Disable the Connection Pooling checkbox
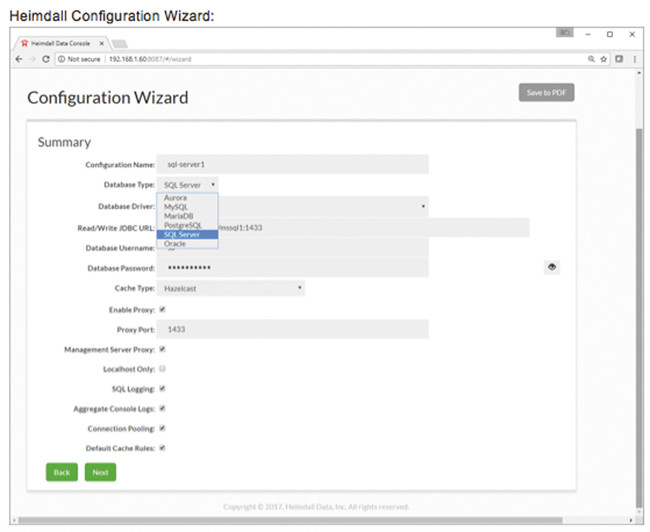This screenshot has width=650, height=532. point(162,428)
